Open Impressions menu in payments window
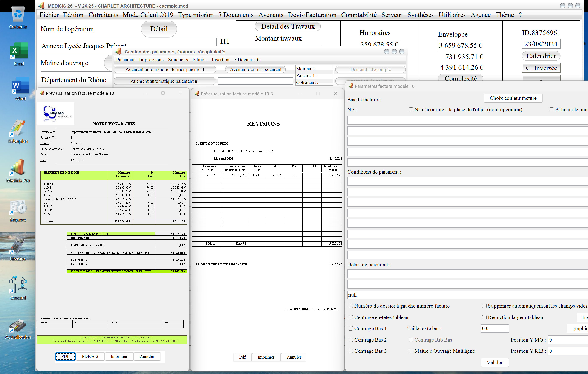The height and width of the screenshot is (374, 588). (x=151, y=60)
